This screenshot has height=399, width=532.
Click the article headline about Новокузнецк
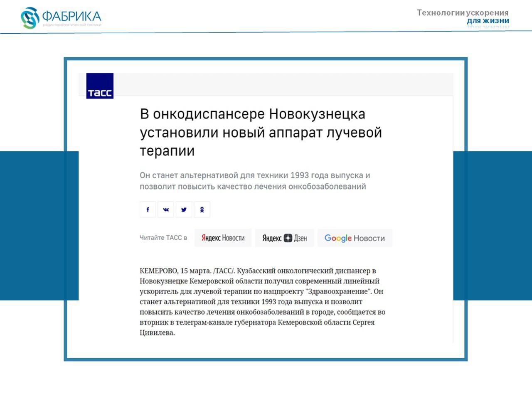click(261, 132)
